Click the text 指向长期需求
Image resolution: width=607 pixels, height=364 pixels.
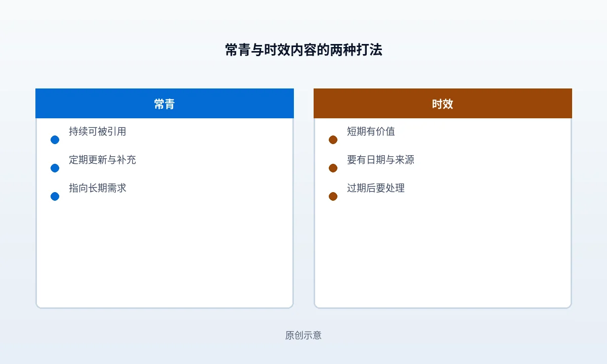point(98,188)
